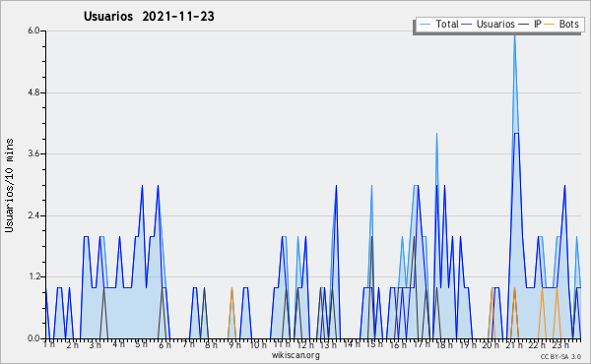Click the "Bots" legend entry

point(568,24)
